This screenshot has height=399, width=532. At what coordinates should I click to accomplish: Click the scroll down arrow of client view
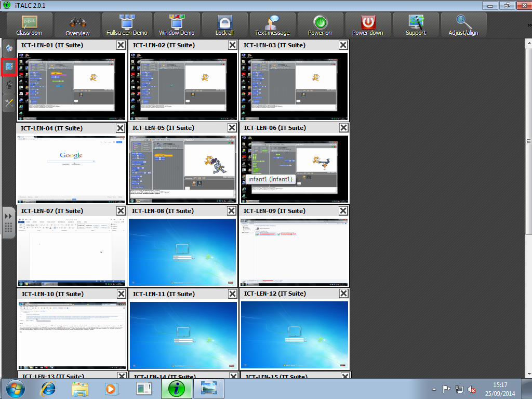click(x=528, y=374)
